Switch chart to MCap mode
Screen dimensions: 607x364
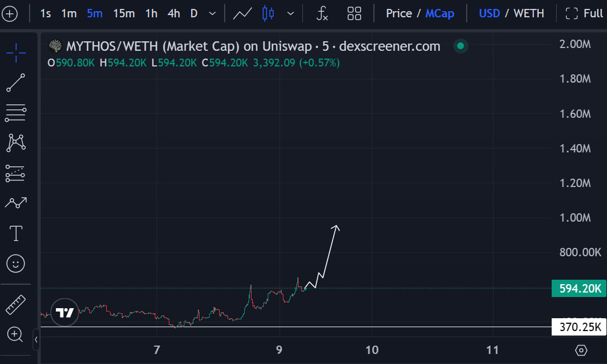(x=440, y=13)
